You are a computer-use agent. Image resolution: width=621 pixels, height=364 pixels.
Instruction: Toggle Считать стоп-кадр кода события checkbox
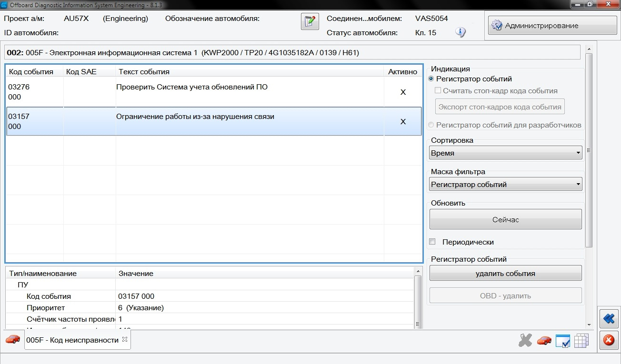[x=438, y=90]
